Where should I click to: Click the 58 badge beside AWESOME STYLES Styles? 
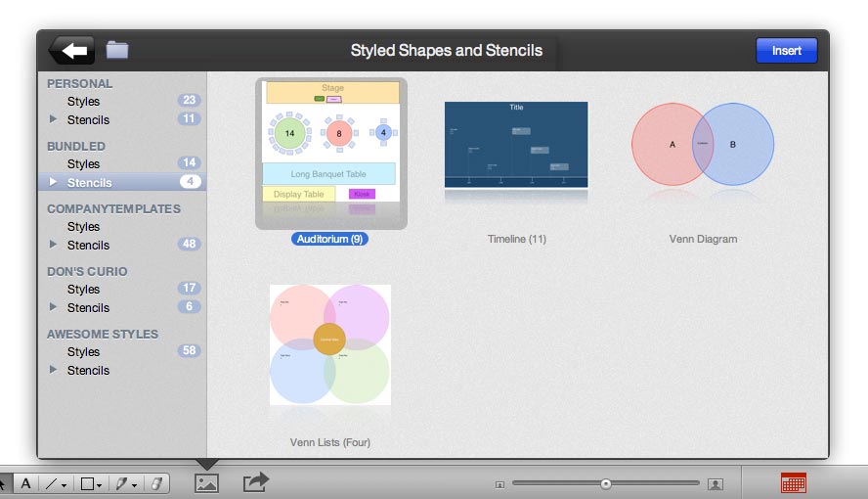click(190, 350)
